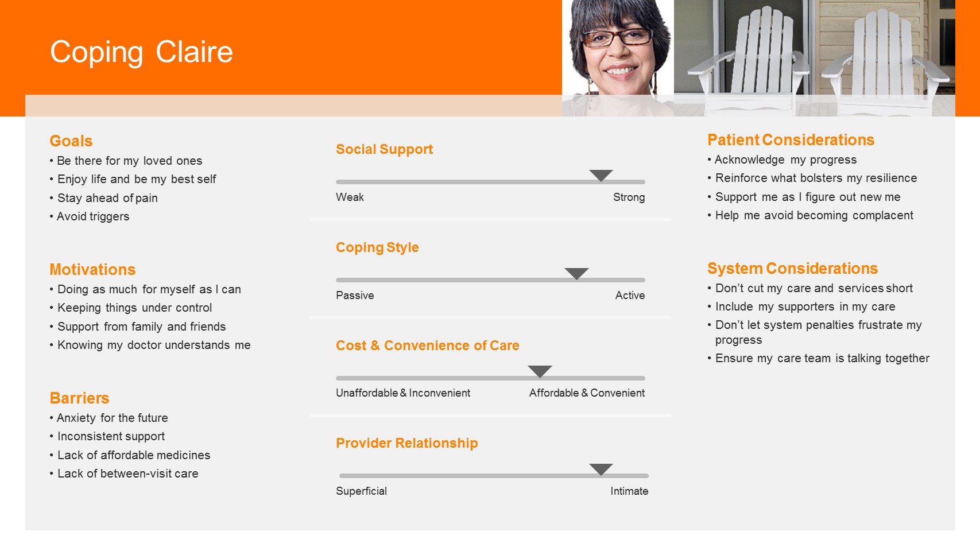Click the Social Support heading
The height and width of the screenshot is (551, 980).
point(384,149)
